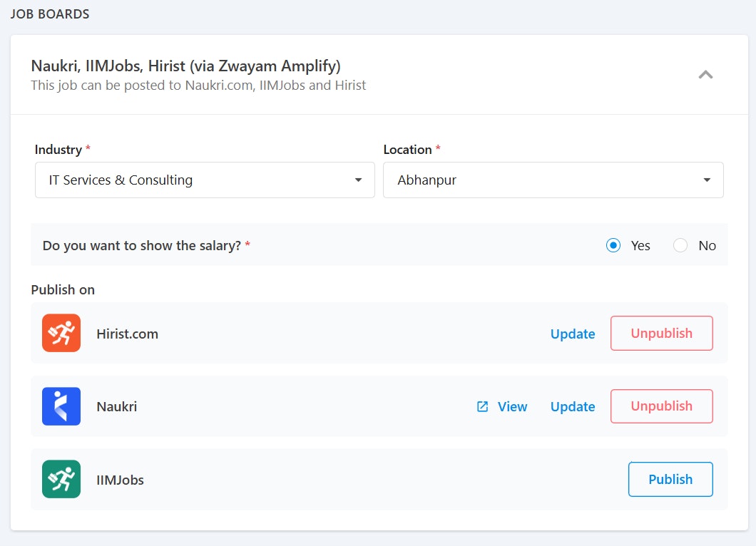756x546 pixels.
Task: Click the 'Location' field label
Action: pos(407,150)
